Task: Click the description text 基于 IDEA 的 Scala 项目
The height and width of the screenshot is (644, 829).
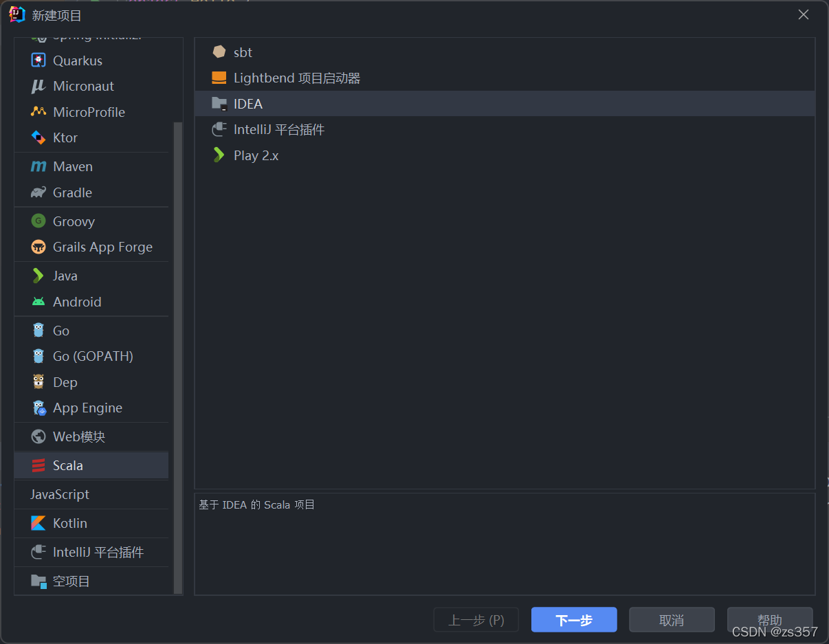Action: (256, 504)
